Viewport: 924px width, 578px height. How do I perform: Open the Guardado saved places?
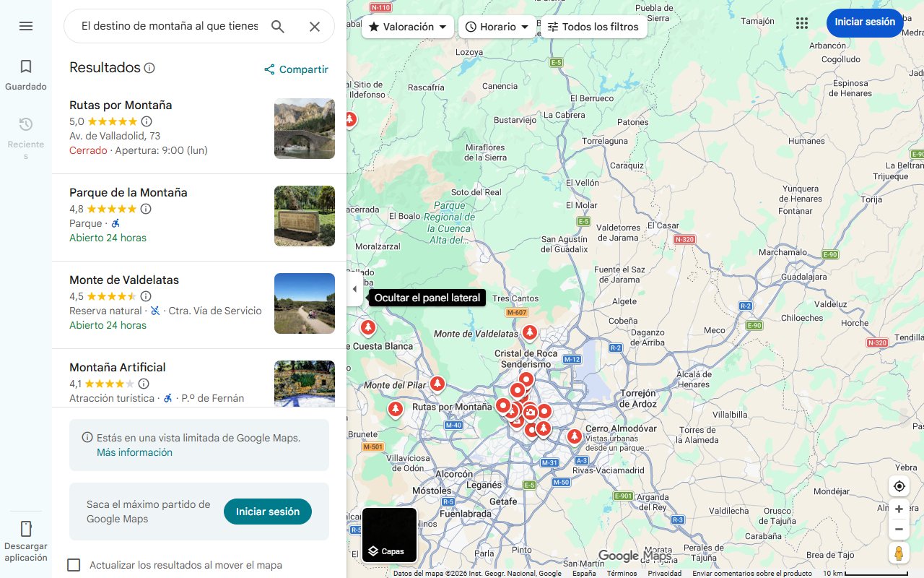pos(26,74)
